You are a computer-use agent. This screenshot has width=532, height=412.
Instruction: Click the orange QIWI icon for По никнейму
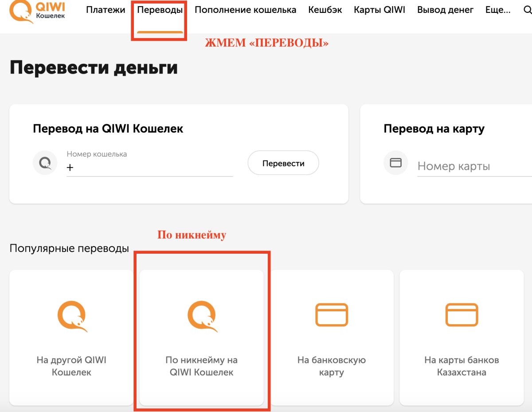point(202,316)
